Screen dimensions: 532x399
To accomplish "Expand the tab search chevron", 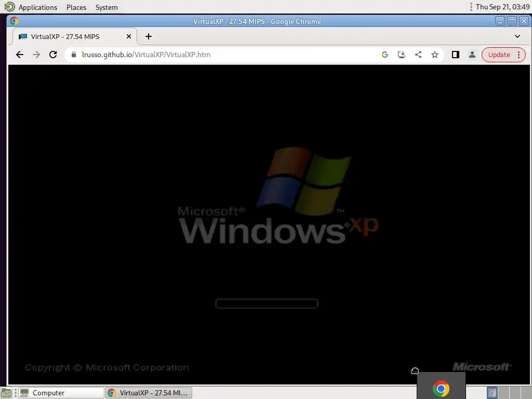I will (517, 36).
